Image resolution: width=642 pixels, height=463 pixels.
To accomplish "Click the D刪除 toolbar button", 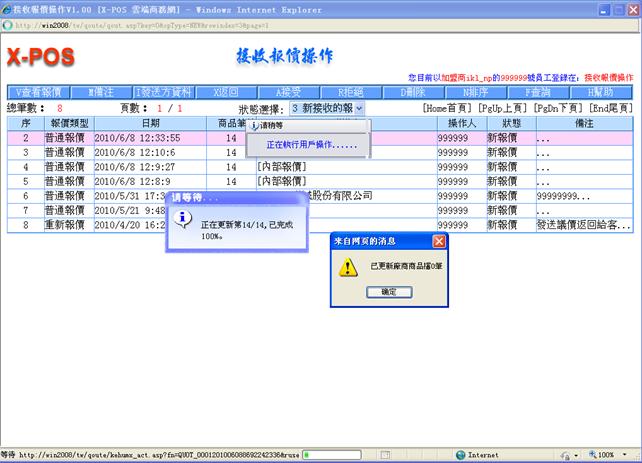I will click(413, 91).
